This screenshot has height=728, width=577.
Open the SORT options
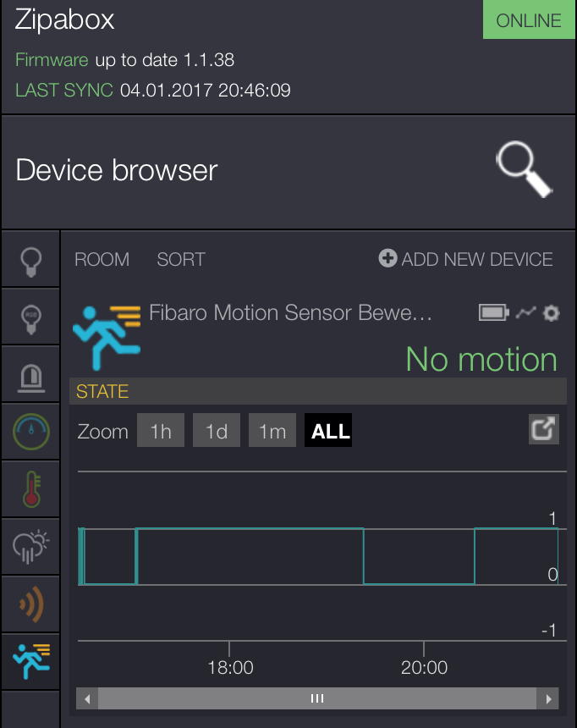[x=181, y=260]
